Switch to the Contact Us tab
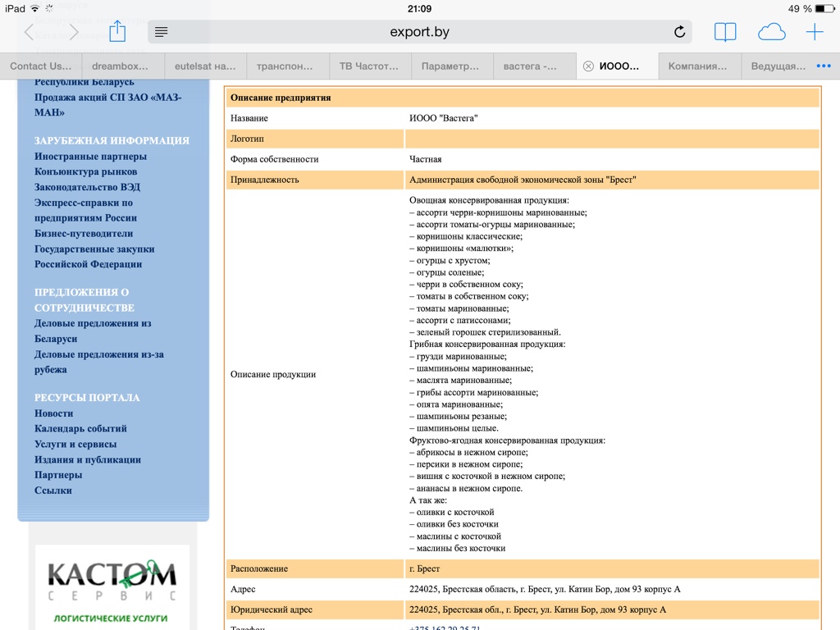This screenshot has width=840, height=630. pos(41,66)
